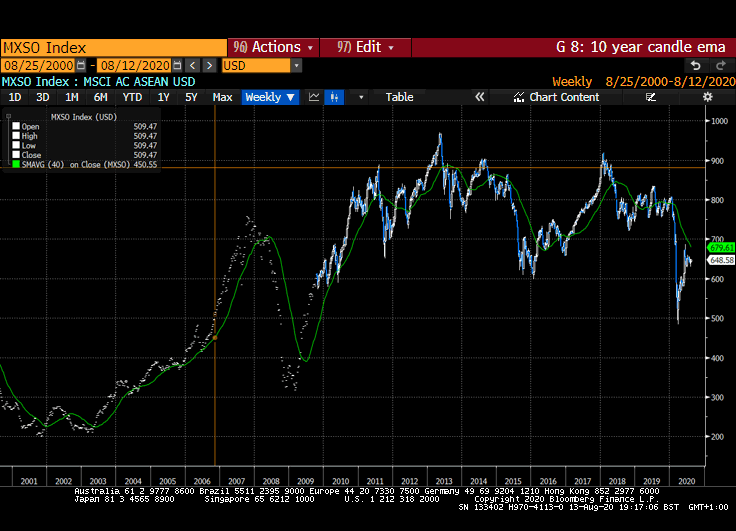Click the line chart type icon
Viewport: 736px width, 531px height.
(314, 97)
